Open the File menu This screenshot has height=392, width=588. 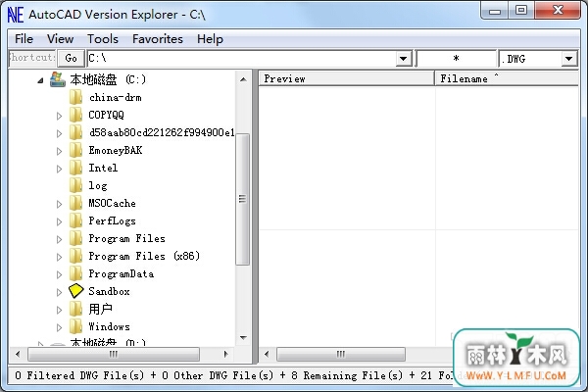[x=24, y=39]
